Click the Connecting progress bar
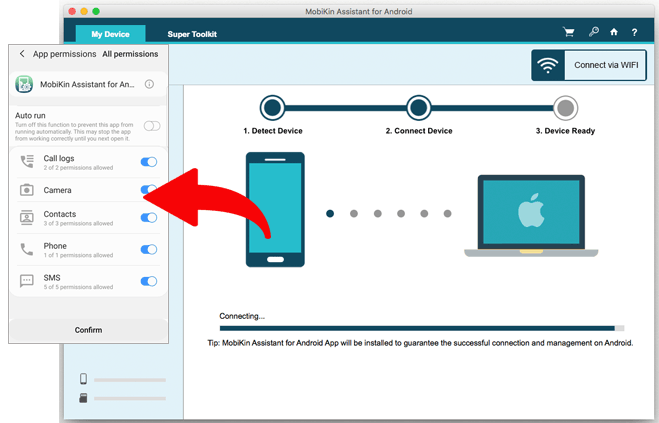This screenshot has height=423, width=659. tap(422, 328)
